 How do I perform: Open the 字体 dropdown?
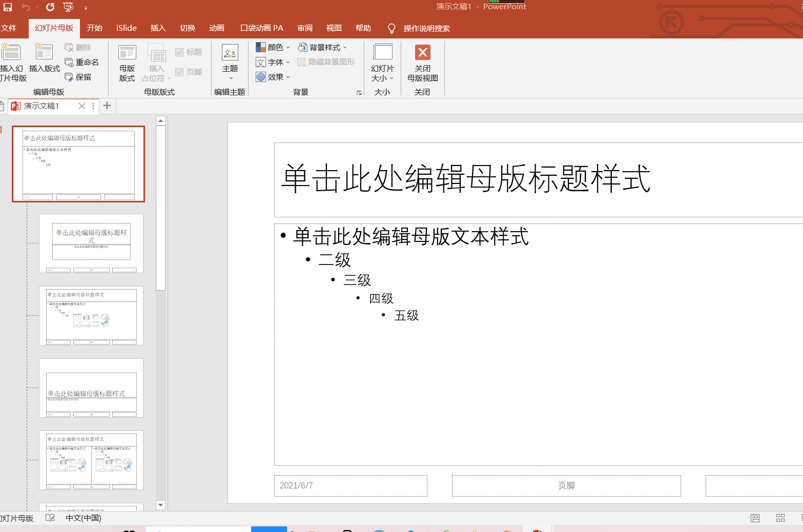(x=273, y=62)
